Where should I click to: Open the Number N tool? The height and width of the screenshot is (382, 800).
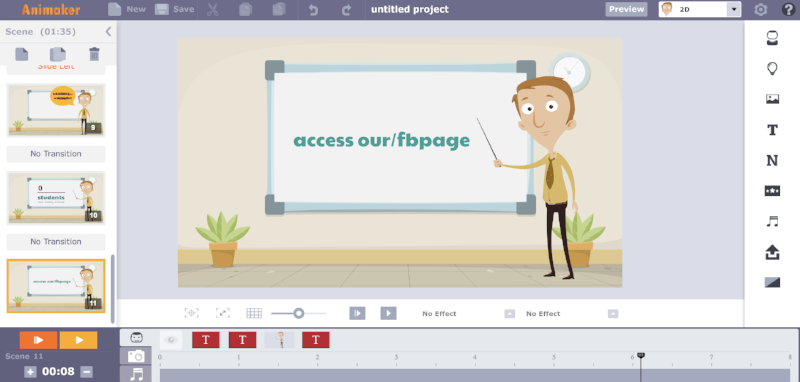(x=772, y=161)
